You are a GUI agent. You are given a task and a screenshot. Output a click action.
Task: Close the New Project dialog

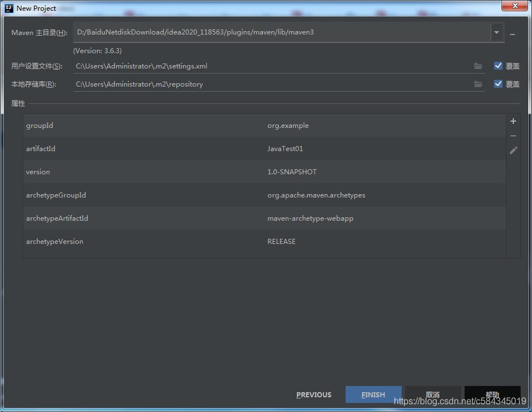(x=514, y=6)
